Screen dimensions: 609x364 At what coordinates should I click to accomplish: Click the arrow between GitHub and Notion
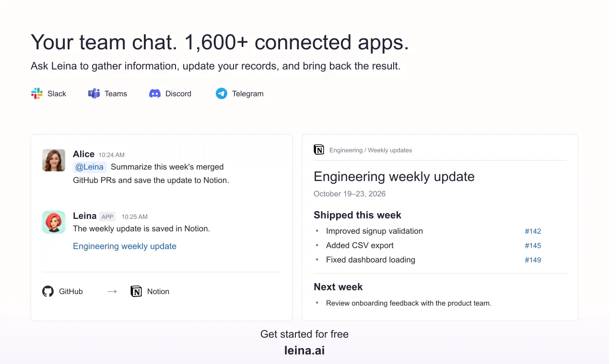point(112,291)
